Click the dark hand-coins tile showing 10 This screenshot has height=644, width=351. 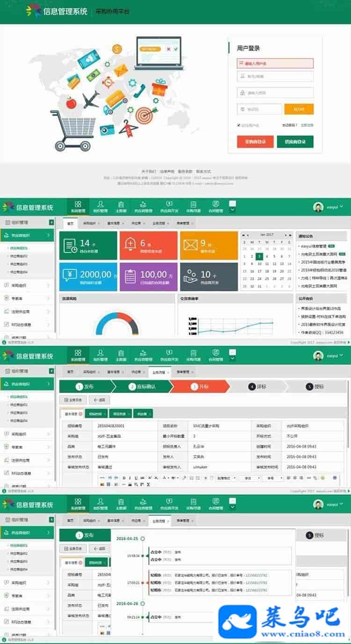click(209, 276)
